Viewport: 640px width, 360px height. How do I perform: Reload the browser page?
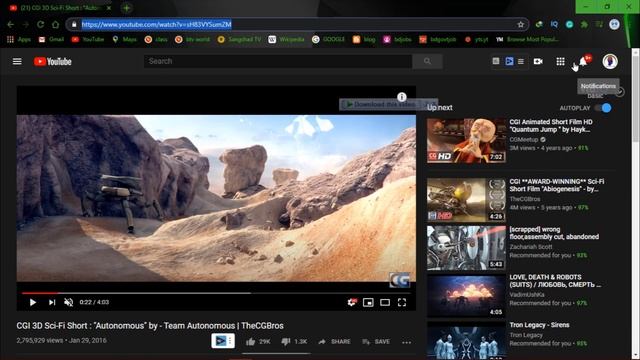click(40, 24)
